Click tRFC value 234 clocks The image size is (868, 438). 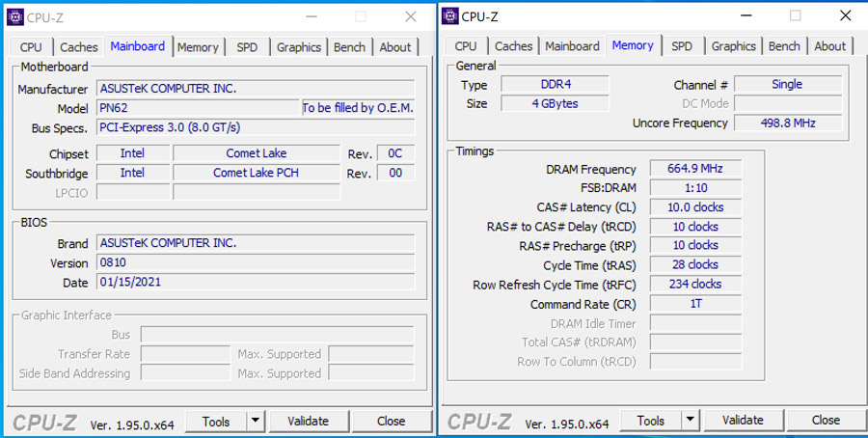click(x=695, y=284)
